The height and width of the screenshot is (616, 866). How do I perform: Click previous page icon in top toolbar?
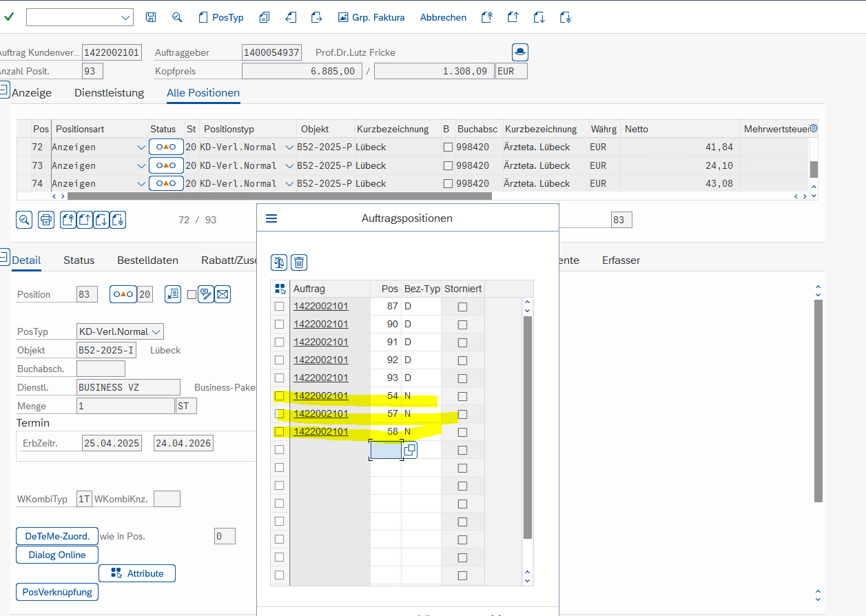[513, 17]
